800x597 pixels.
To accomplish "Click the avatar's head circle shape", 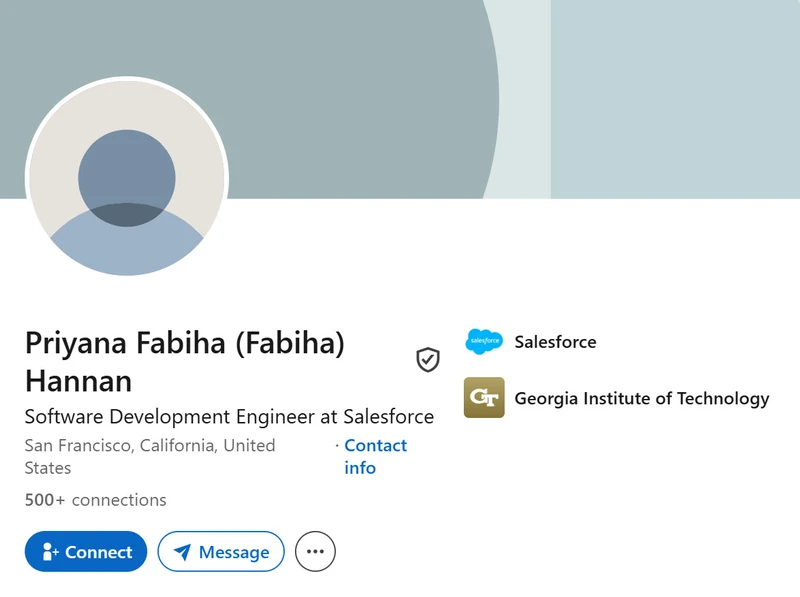I will point(127,178).
